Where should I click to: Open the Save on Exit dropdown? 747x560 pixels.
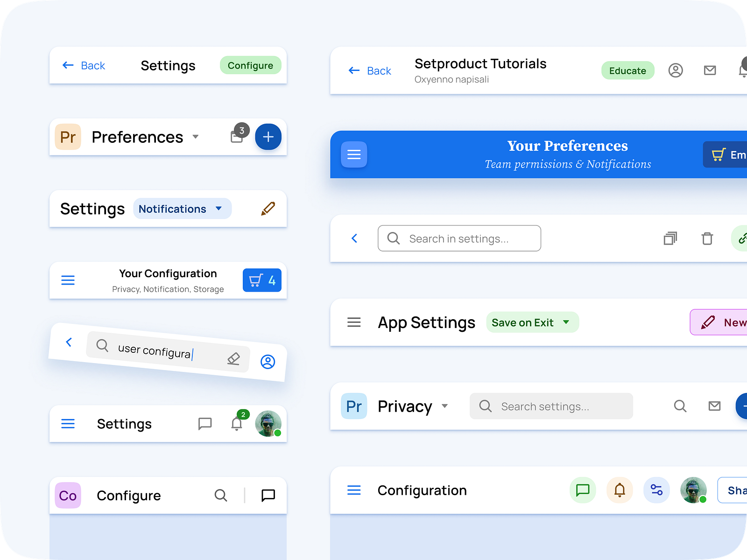pos(532,322)
